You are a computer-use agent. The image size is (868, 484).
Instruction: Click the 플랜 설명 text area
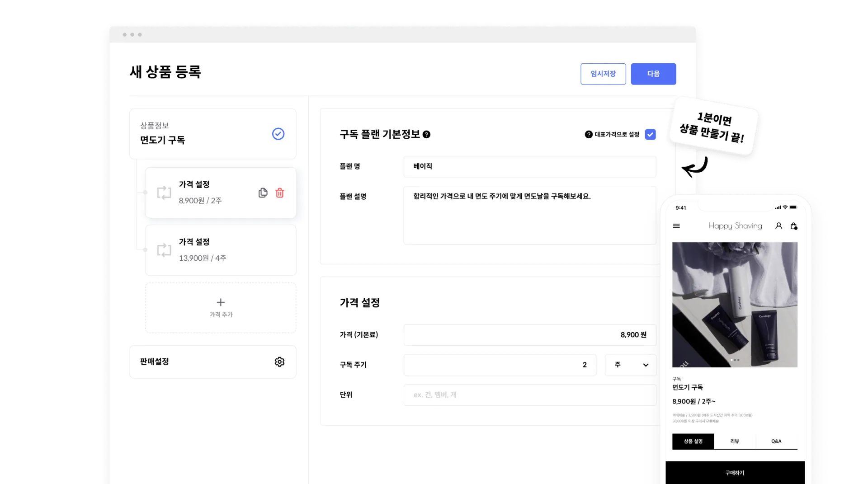(529, 215)
